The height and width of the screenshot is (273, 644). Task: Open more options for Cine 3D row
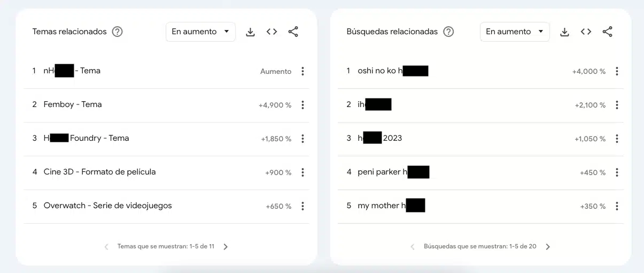[302, 172]
